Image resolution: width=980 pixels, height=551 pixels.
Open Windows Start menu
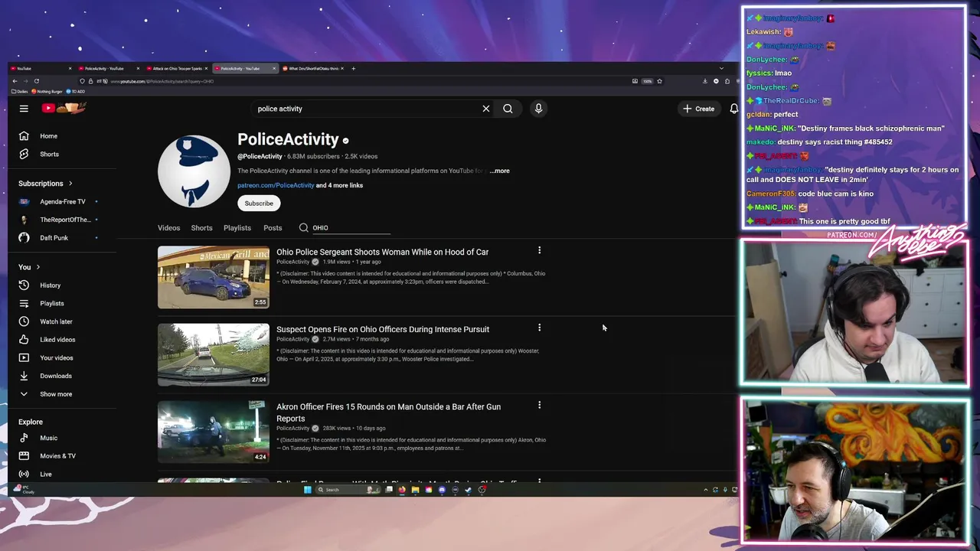[x=308, y=490]
